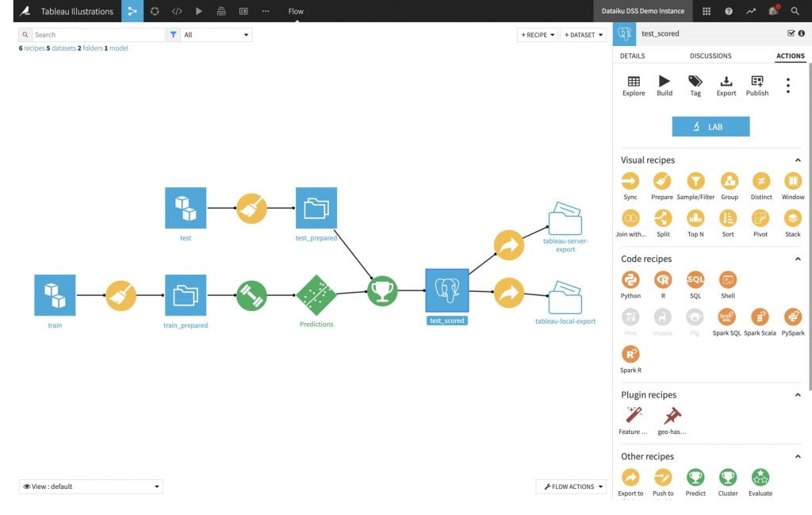Select the Stack visual recipe
This screenshot has width=812, height=515.
point(793,219)
